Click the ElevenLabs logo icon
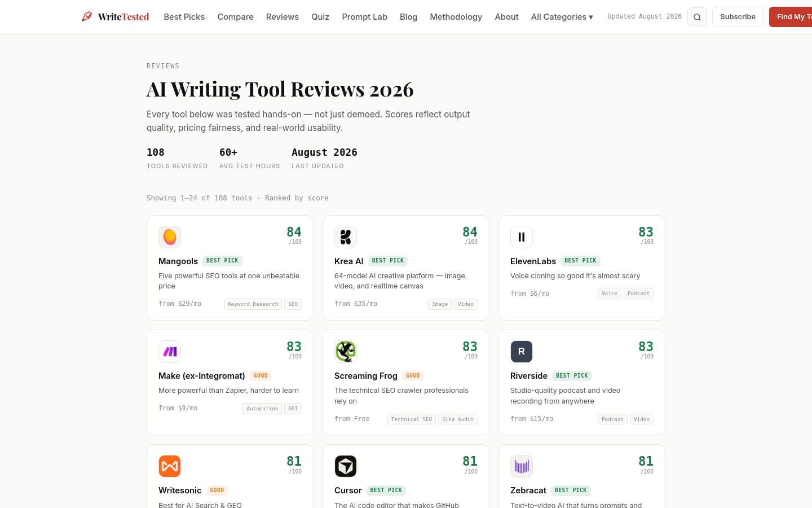The height and width of the screenshot is (508, 812). [522, 237]
